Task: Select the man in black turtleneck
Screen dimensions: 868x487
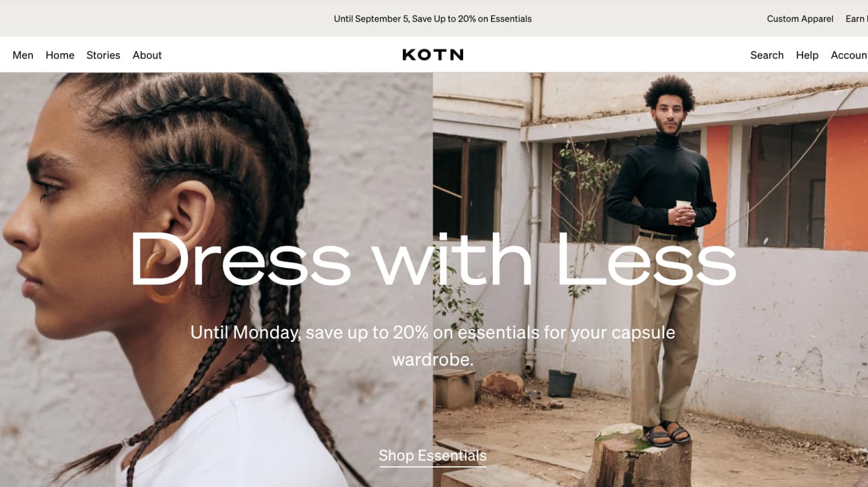Action: click(663, 259)
